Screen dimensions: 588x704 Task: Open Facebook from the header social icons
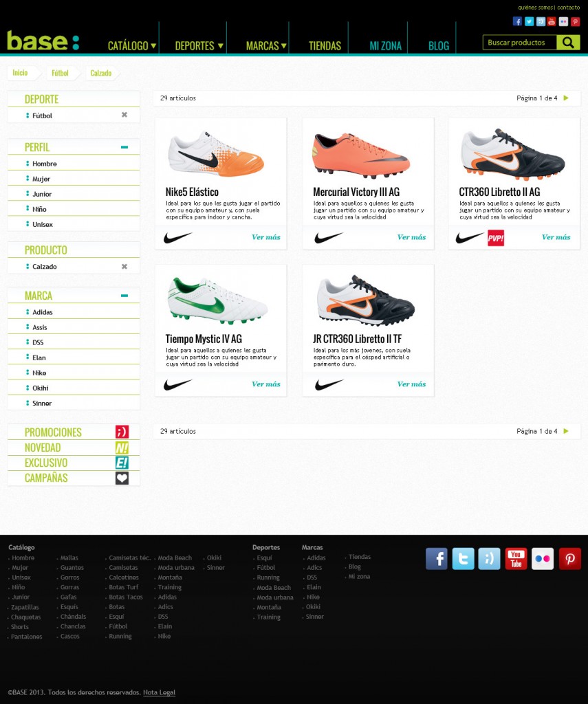click(x=517, y=21)
